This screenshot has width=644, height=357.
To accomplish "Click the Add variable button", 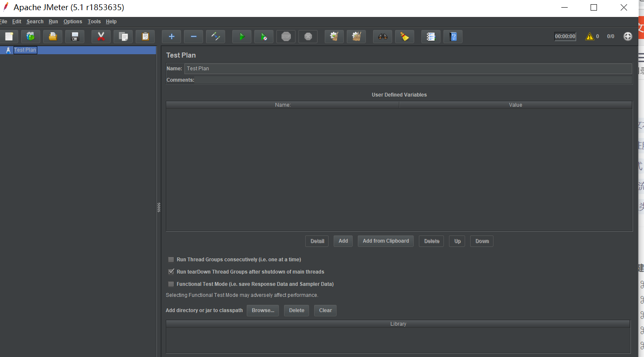I will point(343,241).
